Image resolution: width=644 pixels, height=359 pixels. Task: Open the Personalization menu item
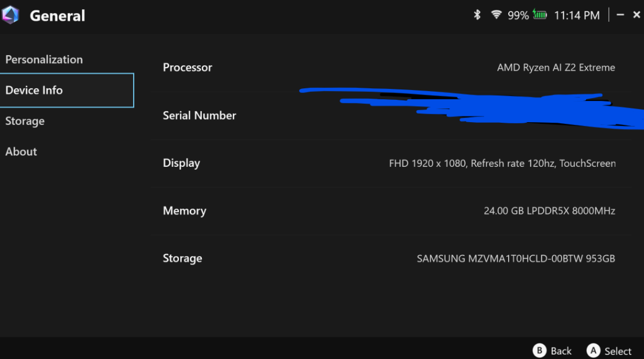point(44,60)
